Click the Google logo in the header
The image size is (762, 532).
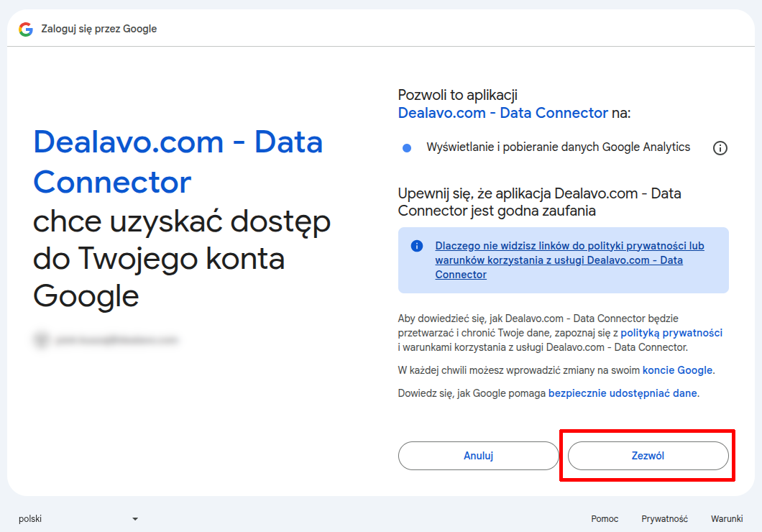click(x=26, y=29)
